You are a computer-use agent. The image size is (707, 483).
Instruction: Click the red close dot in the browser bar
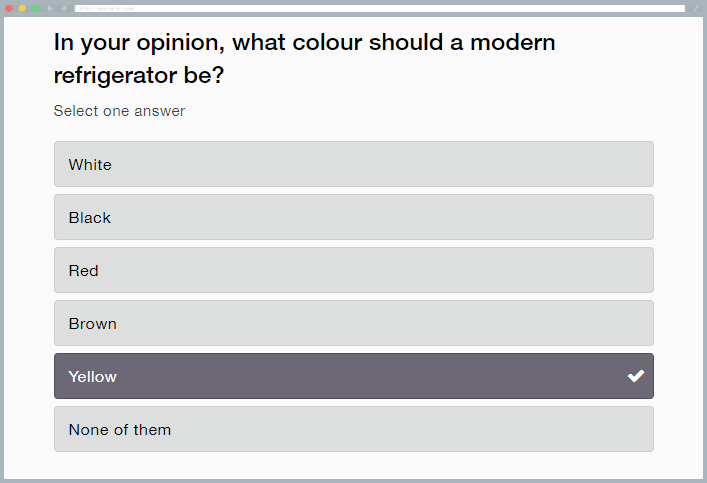pos(10,8)
